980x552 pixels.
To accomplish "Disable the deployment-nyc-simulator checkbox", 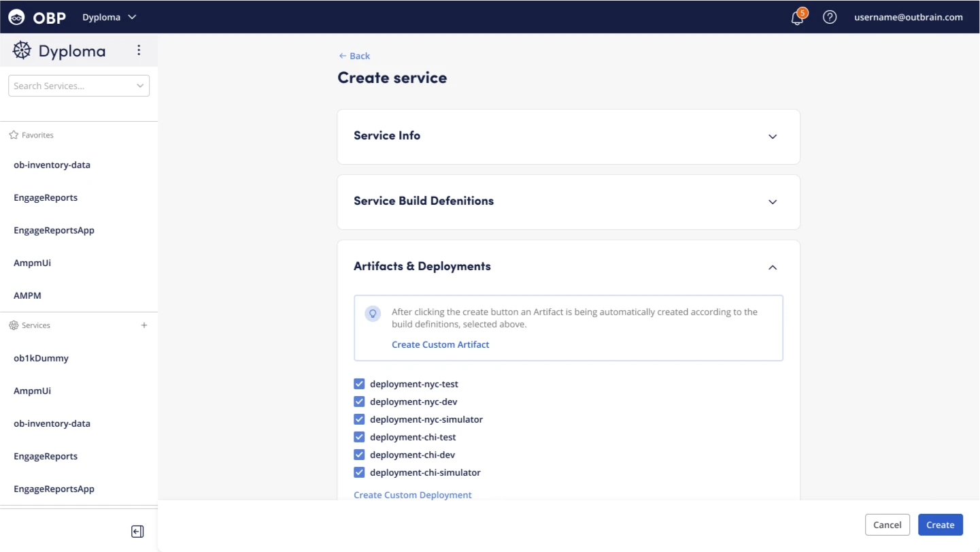I will [x=359, y=419].
